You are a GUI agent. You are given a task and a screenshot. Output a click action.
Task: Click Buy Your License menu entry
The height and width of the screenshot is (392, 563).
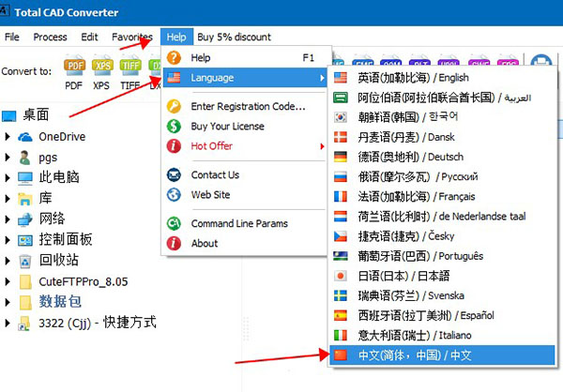(227, 126)
